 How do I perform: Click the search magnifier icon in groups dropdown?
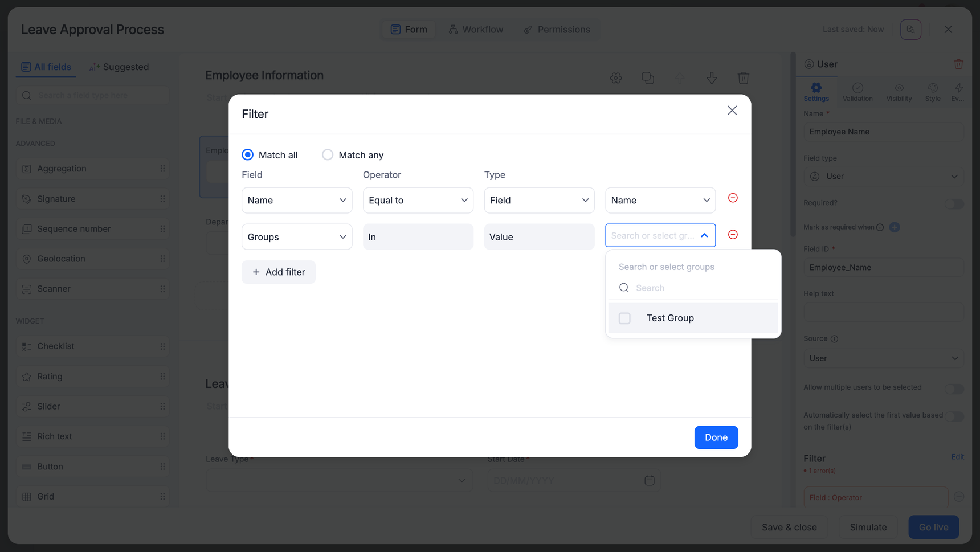pyautogui.click(x=624, y=288)
